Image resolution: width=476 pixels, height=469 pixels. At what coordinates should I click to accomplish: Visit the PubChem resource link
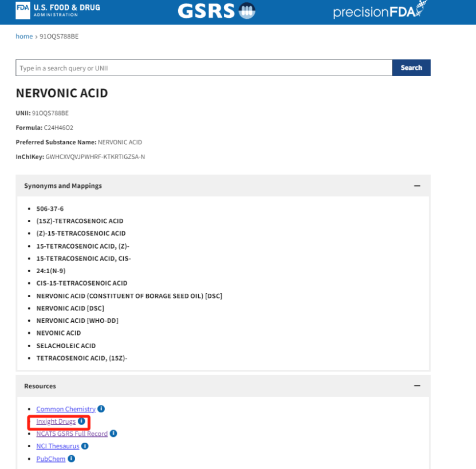(x=51, y=459)
